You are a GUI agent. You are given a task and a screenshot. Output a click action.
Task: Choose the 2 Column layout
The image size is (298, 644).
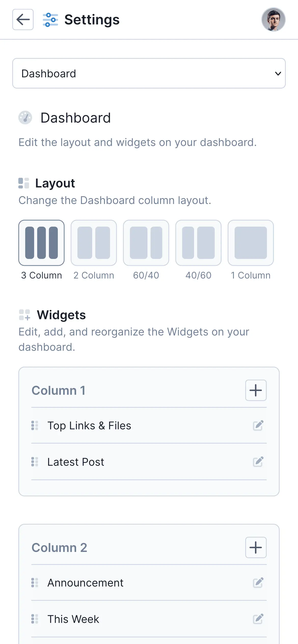[x=94, y=243]
